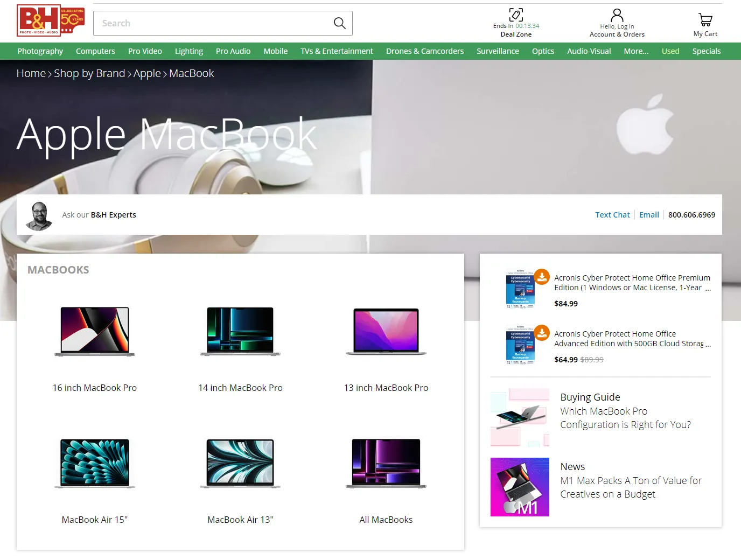Screen dimensions: 741x560
Task: Go to the Specials section
Action: click(x=707, y=51)
